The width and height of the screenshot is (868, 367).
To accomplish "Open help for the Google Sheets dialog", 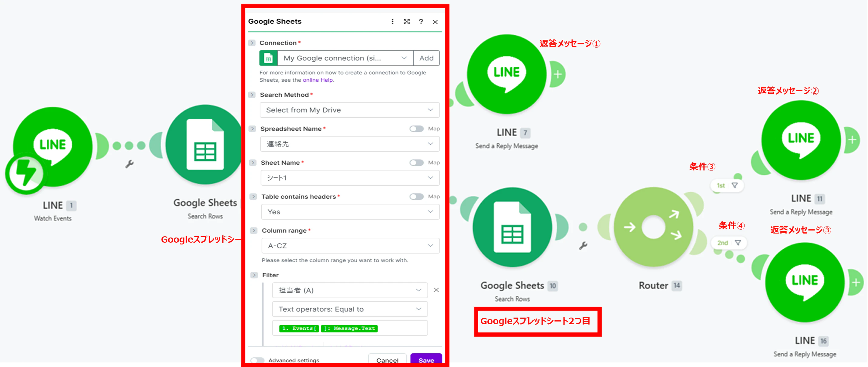I will (421, 22).
